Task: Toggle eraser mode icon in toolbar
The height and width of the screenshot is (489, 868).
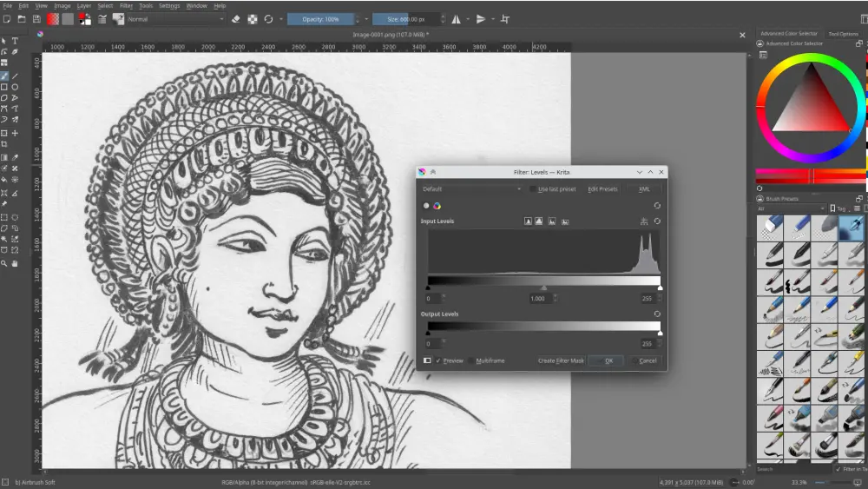Action: pos(236,19)
